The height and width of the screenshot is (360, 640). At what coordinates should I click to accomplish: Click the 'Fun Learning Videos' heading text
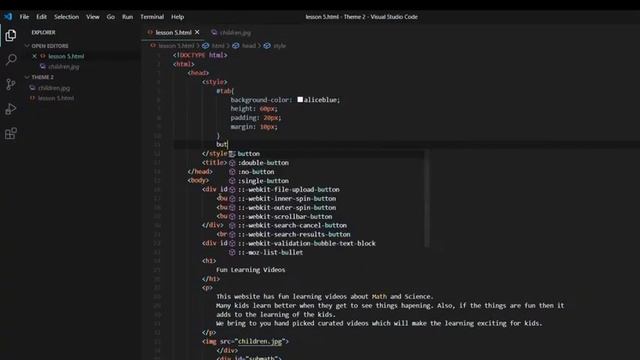[251, 270]
